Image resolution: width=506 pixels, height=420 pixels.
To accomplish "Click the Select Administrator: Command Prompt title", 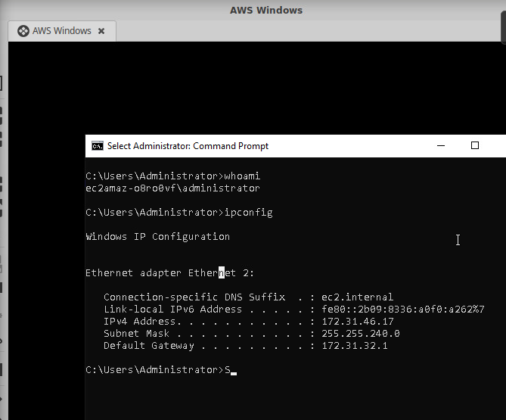I will tap(188, 146).
